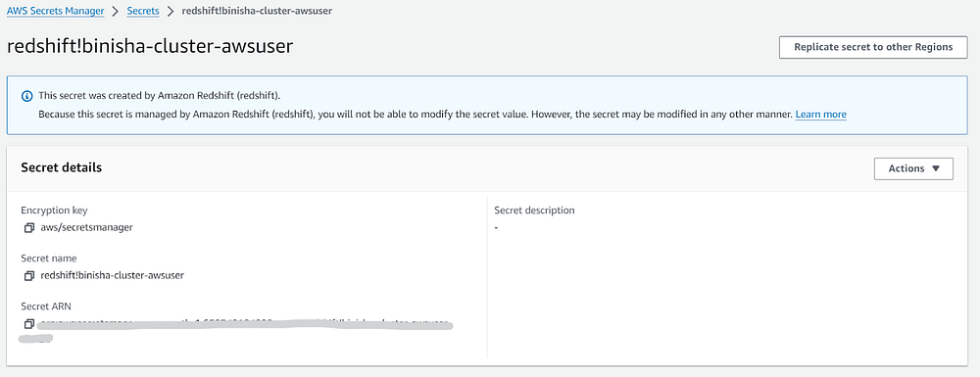This screenshot has height=377, width=980.
Task: Navigate to the Secrets breadcrumb
Action: 142,11
